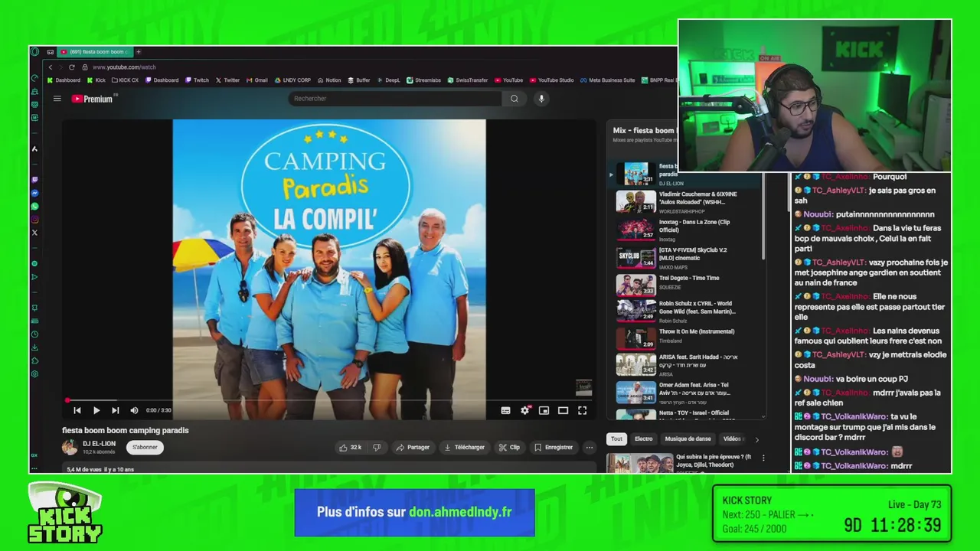The image size is (980, 551).
Task: Toggle theater mode
Action: 563,411
